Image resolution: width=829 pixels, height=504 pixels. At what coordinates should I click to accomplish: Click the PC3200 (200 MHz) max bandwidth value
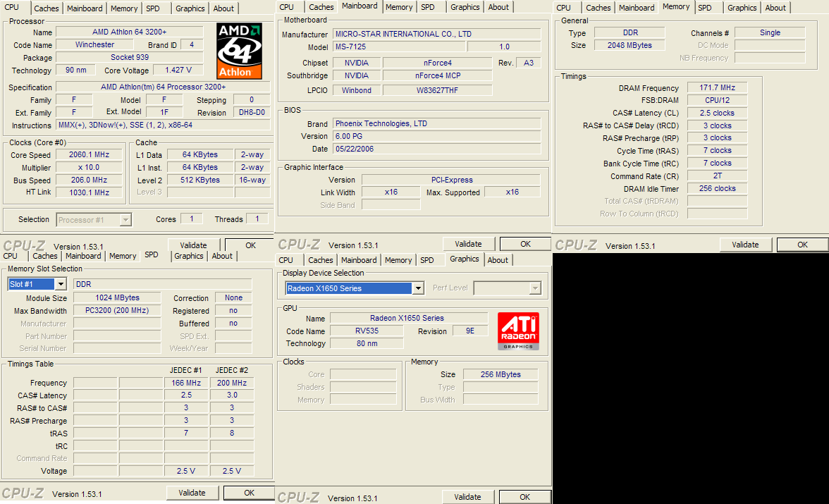click(117, 310)
